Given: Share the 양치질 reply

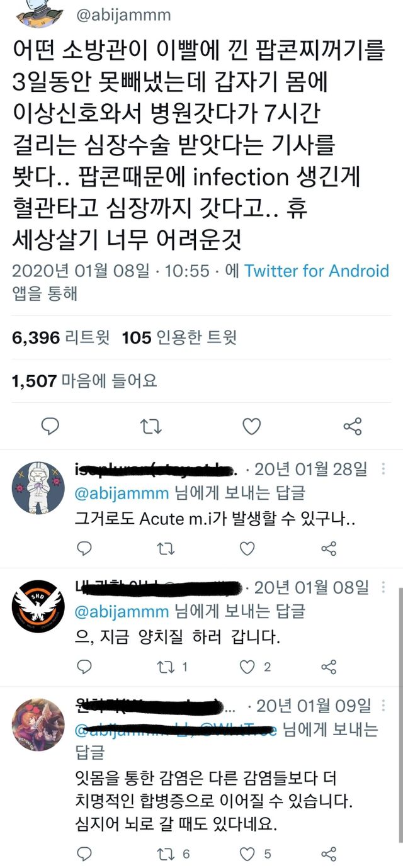Looking at the screenshot, I should click(328, 667).
